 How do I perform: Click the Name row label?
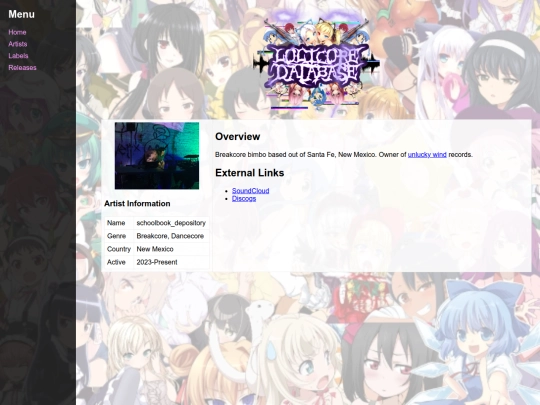(x=119, y=223)
